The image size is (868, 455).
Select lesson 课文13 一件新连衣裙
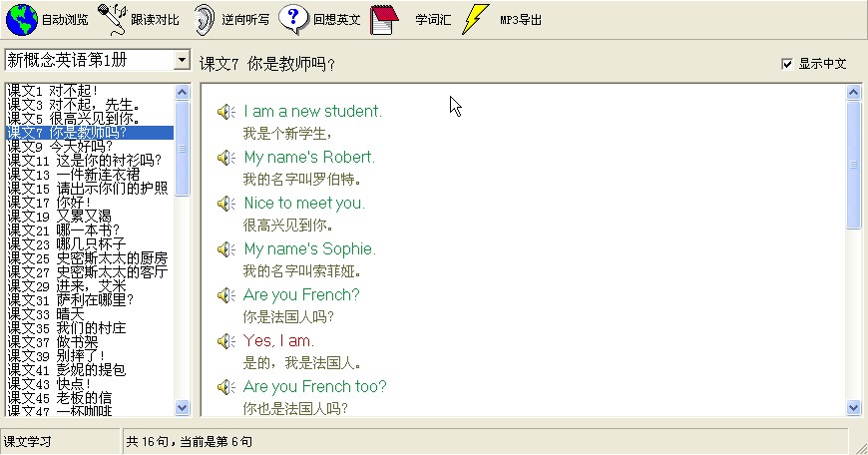(90, 175)
